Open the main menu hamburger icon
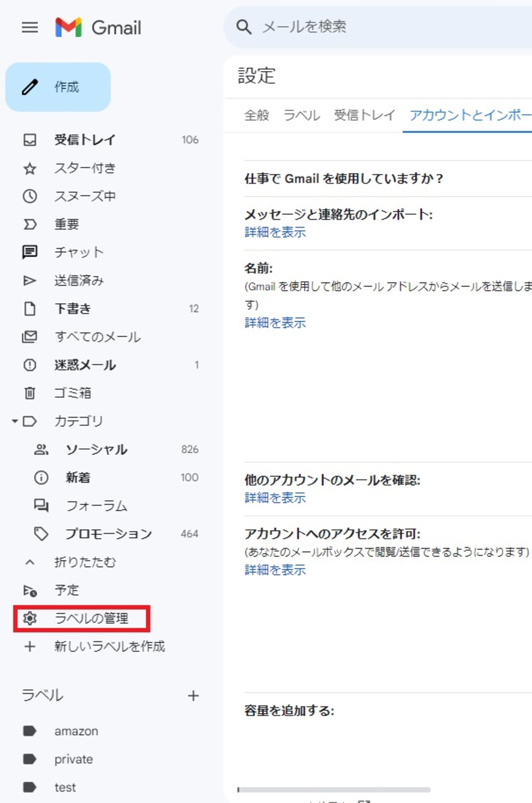Viewport: 532px width, 803px height. (30, 27)
